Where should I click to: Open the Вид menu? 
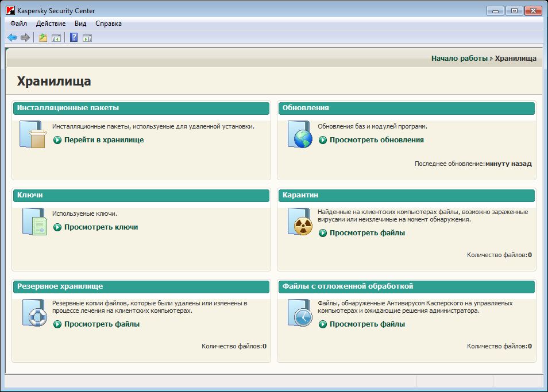80,24
